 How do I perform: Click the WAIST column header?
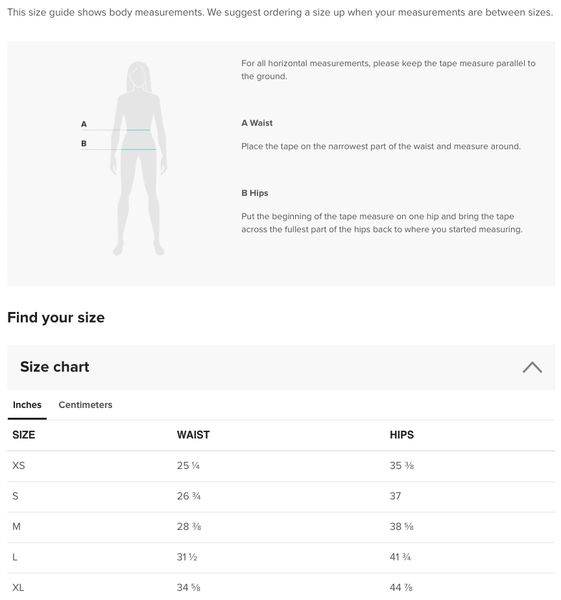[x=193, y=435]
